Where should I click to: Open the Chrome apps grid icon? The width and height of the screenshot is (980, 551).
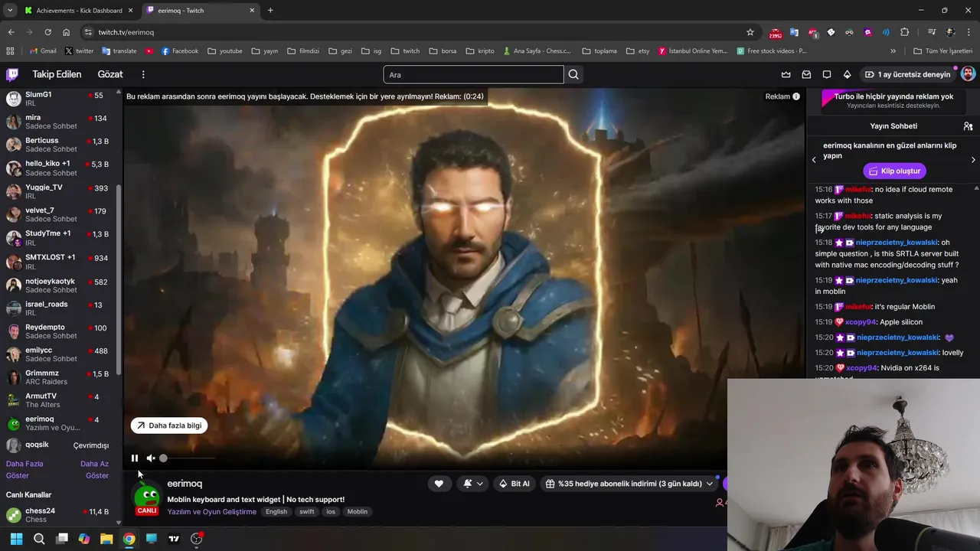pyautogui.click(x=10, y=51)
